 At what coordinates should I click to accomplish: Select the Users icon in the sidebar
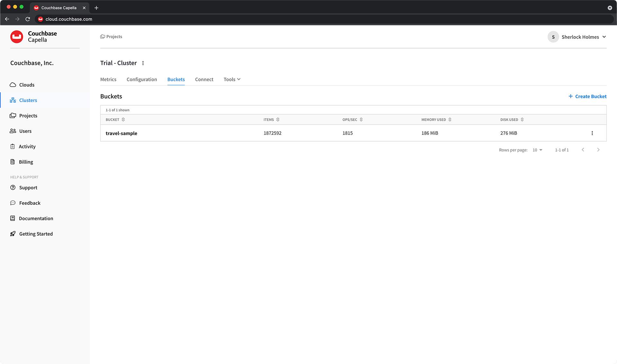13,131
